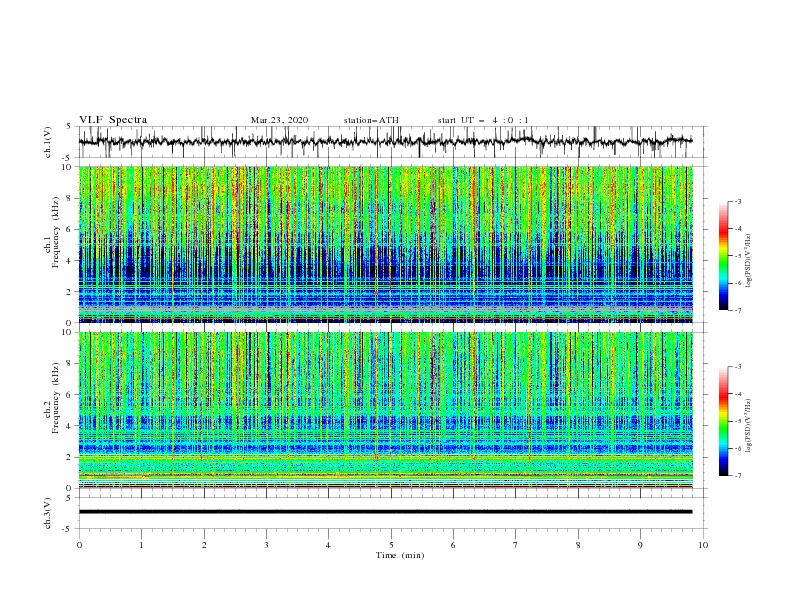792x612 pixels.
Task: Click the "6" tick on the time axis
Action: tap(453, 545)
